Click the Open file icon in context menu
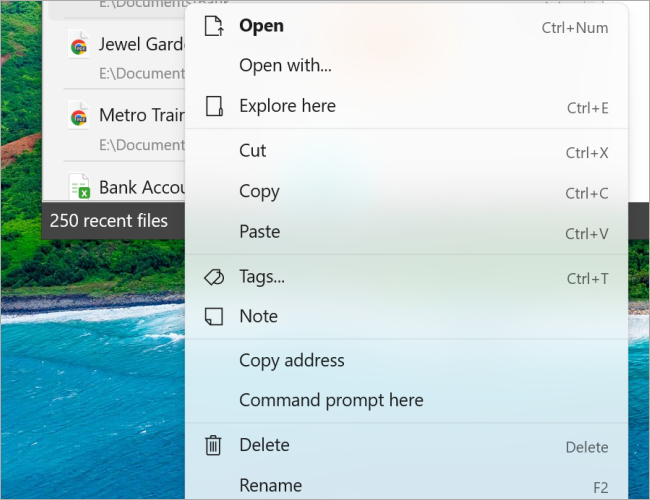Screen dimensions: 650x500 [214, 26]
